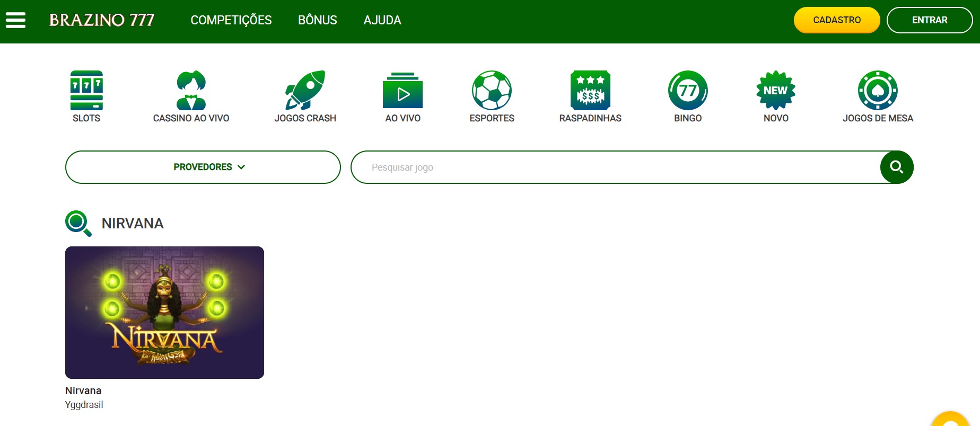Viewport: 980px width, 426px height.
Task: Open the Ao Vivo play icon
Action: pos(402,90)
